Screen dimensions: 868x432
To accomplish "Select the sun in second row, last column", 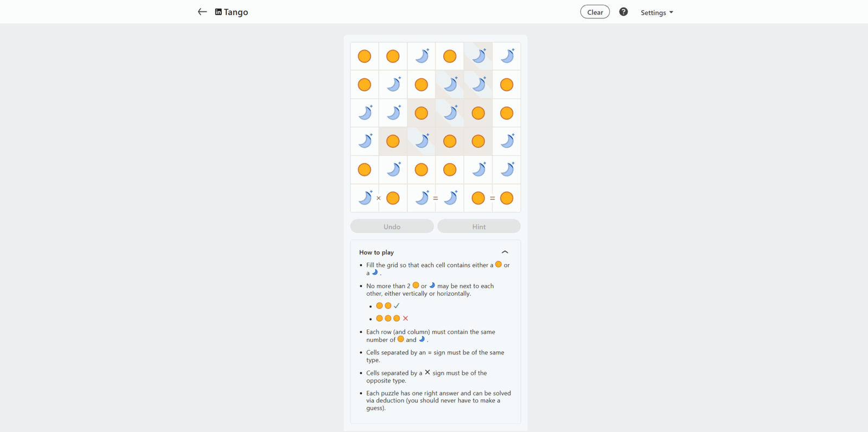I will click(x=507, y=85).
